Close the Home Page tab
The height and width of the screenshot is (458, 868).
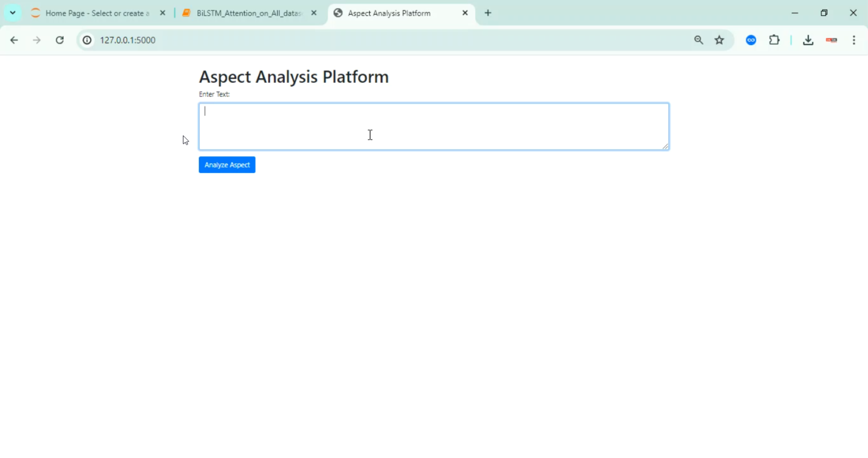[x=163, y=13]
